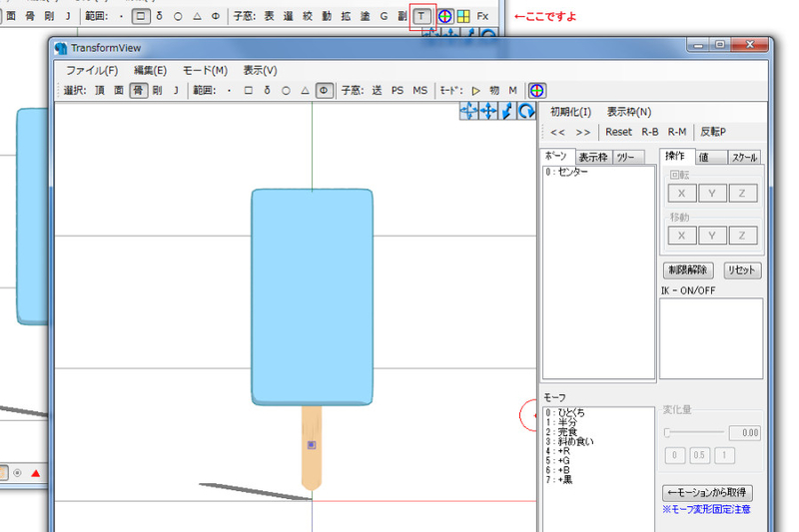The image size is (799, 532).
Task: Click the morph 変化量 slider track
Action: tap(694, 433)
